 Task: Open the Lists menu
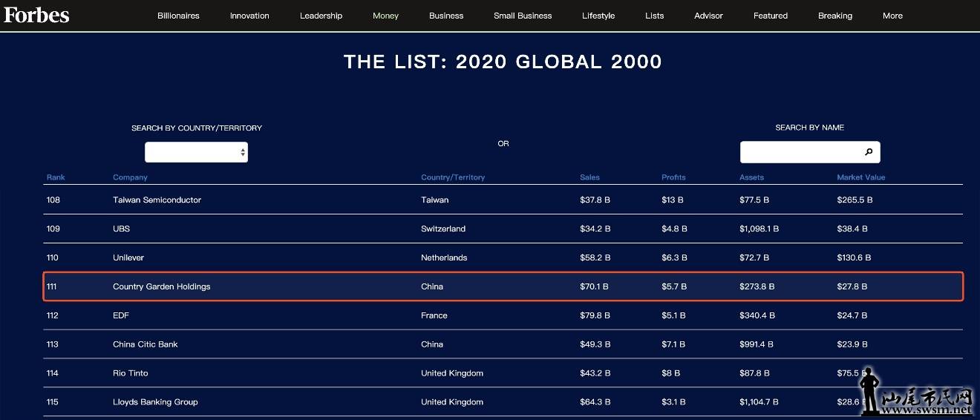(655, 16)
